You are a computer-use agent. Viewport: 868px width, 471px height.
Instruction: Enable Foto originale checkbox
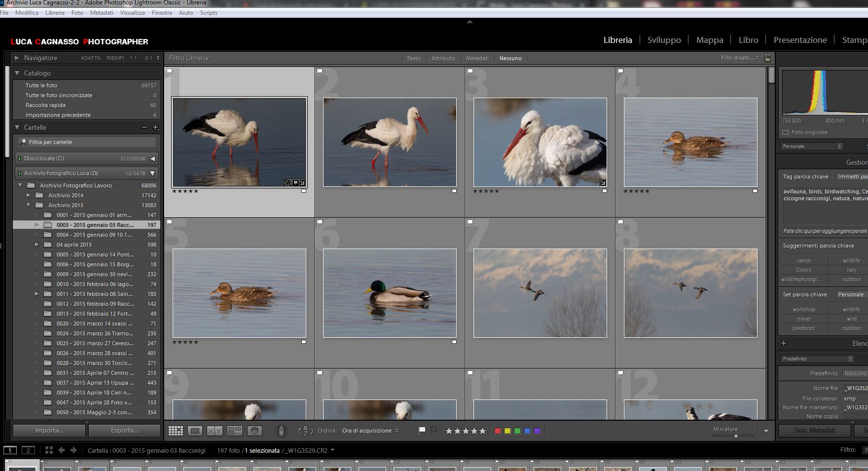(x=785, y=132)
